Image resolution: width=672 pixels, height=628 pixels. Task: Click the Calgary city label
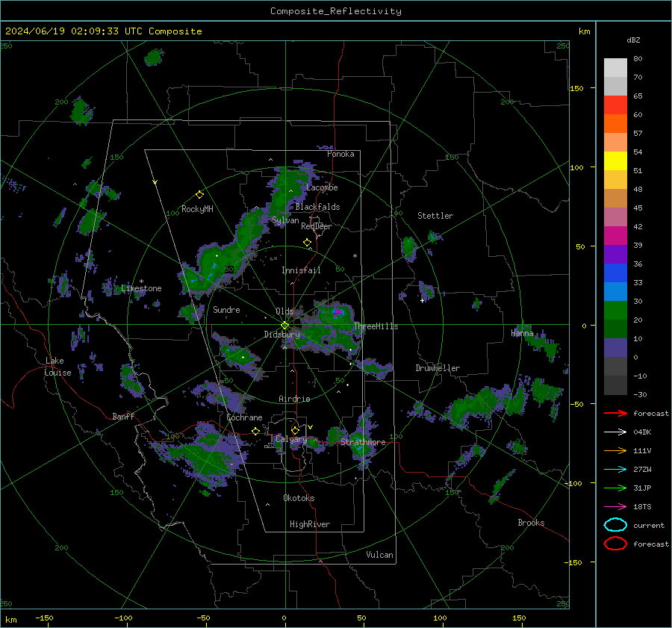click(291, 439)
